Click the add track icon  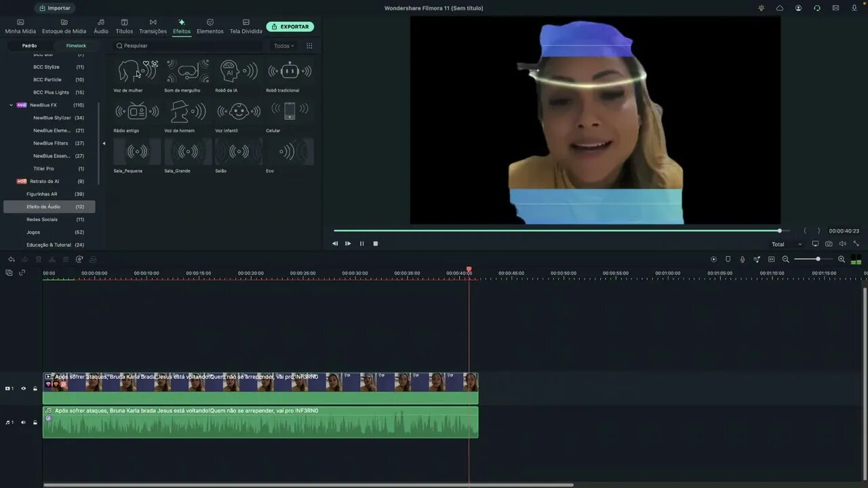[x=9, y=273]
